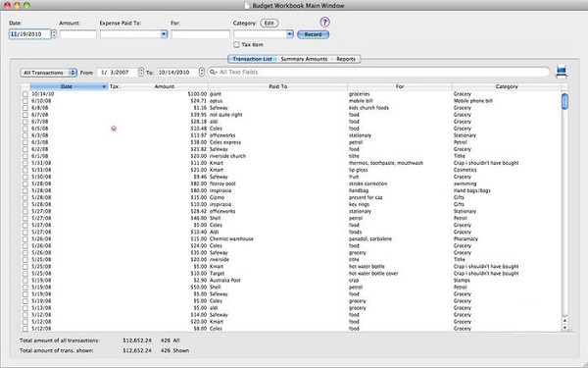Check the box for 10/14/10 giant transaction
Viewport: 588px width, 368px height.
tap(25, 94)
